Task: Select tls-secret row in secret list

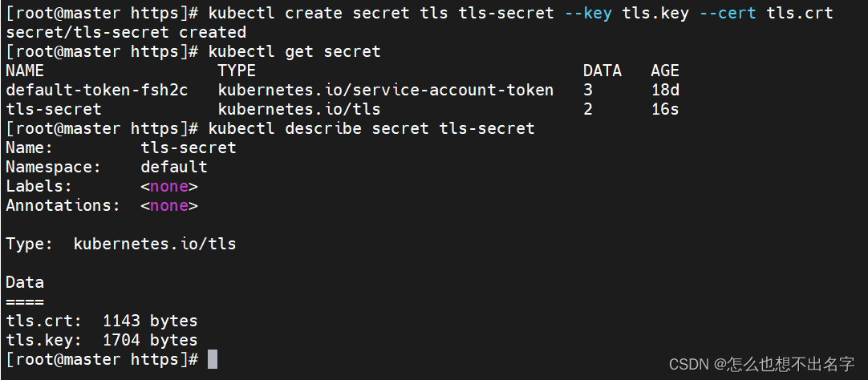Action: (342, 110)
